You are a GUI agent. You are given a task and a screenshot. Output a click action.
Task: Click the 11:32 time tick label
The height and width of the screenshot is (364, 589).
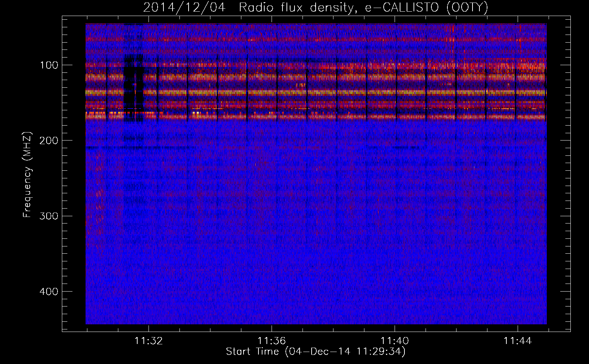click(149, 341)
